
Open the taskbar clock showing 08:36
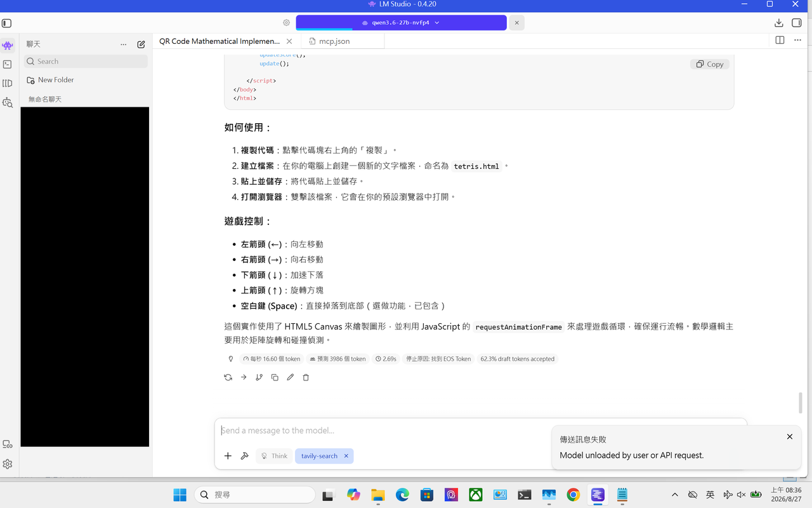tap(786, 495)
